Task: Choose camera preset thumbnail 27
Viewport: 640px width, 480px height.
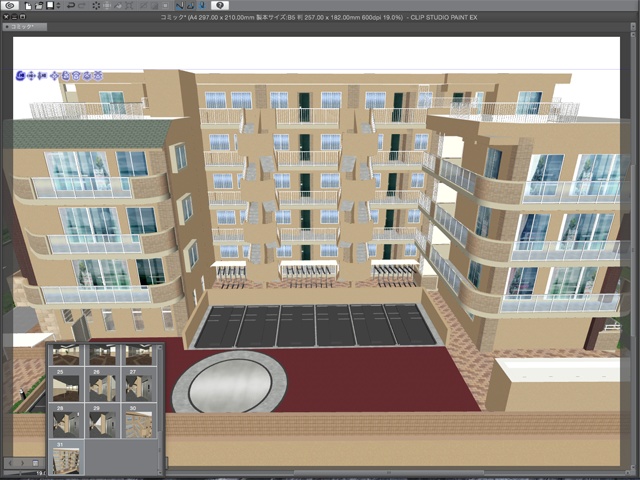Action: coord(139,385)
